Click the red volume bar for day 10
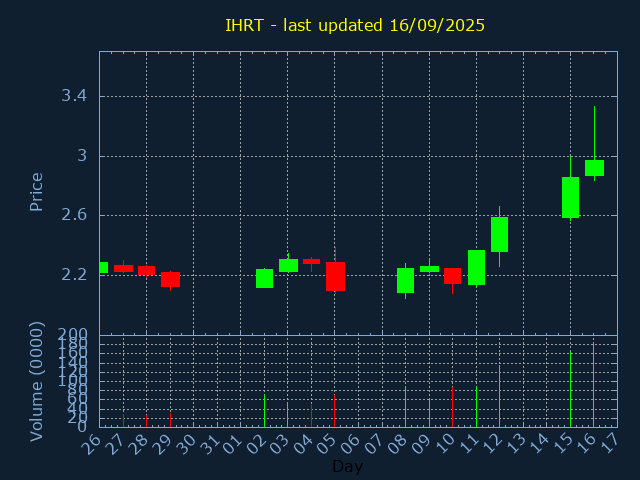Image resolution: width=640 pixels, height=480 pixels. pos(452,407)
